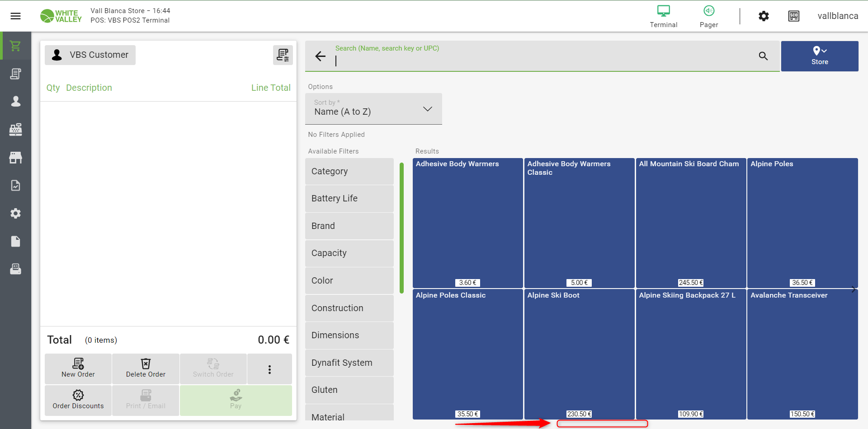This screenshot has width=868, height=429.
Task: Click the Qty column header
Action: click(x=53, y=88)
